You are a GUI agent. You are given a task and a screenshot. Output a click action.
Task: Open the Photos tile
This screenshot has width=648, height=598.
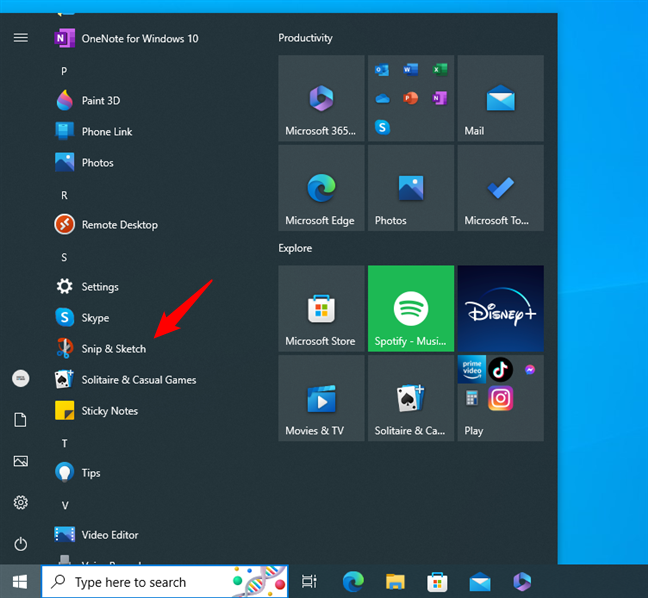click(x=411, y=188)
